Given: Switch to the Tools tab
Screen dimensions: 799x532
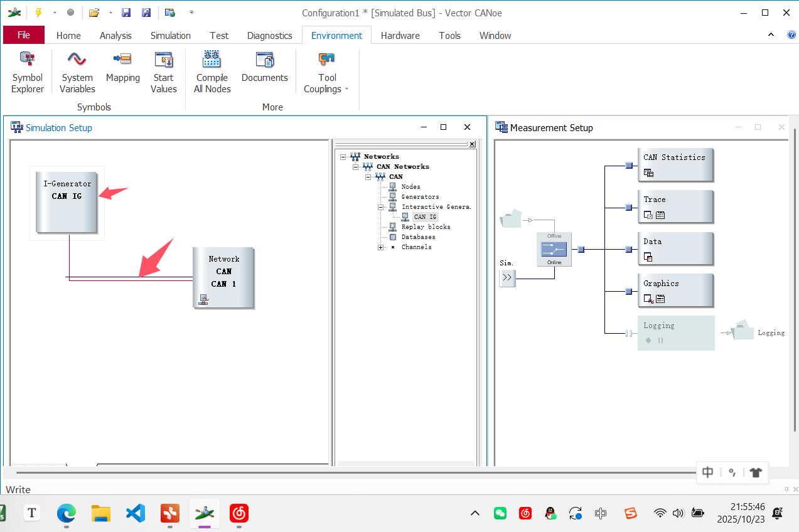Looking at the screenshot, I should tap(450, 36).
